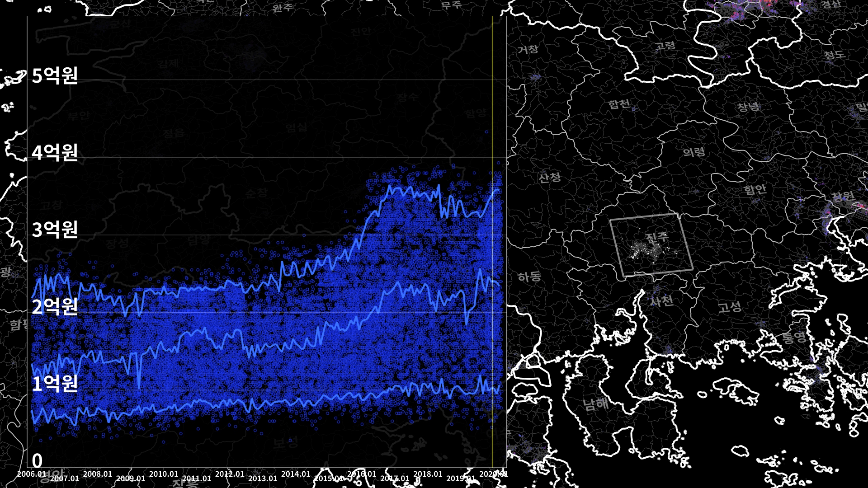The width and height of the screenshot is (868, 488).
Task: Click the 산청 region label on map
Action: [550, 178]
